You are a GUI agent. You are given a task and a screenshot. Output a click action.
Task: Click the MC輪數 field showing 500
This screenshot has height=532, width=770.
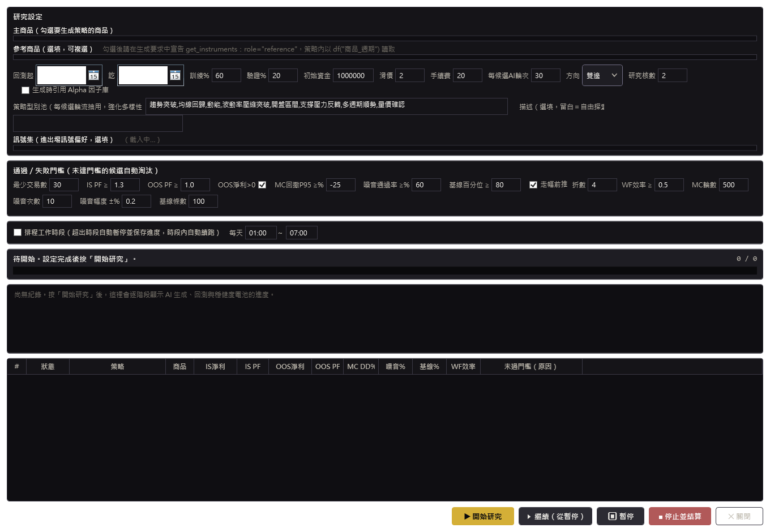tap(734, 185)
